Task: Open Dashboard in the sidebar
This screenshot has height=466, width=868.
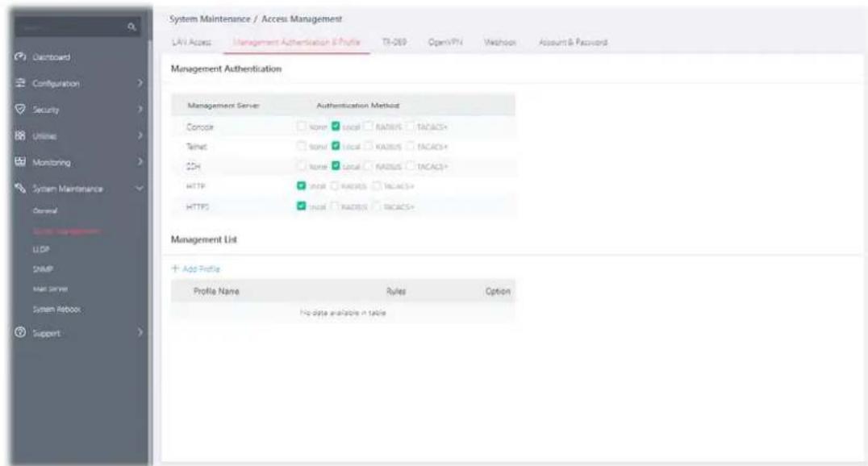Action: coord(51,57)
